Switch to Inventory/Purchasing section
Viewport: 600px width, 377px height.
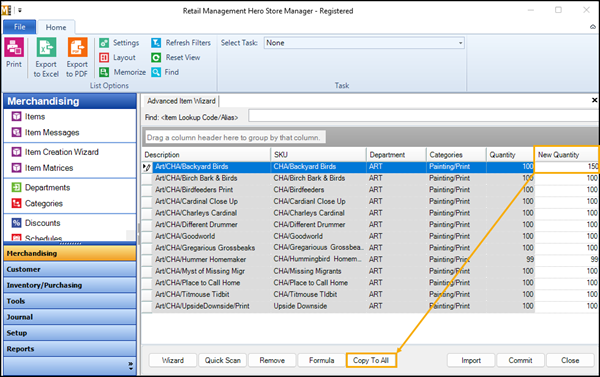tap(70, 285)
